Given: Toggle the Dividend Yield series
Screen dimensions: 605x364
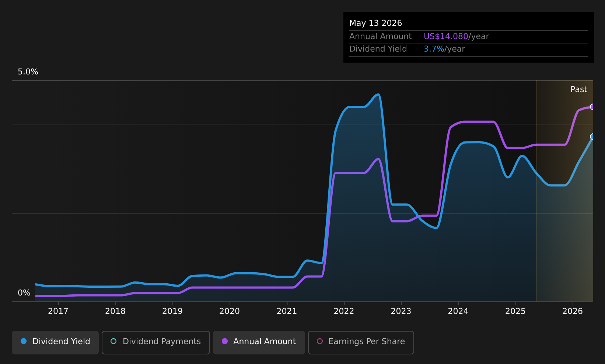Looking at the screenshot, I should tap(55, 342).
